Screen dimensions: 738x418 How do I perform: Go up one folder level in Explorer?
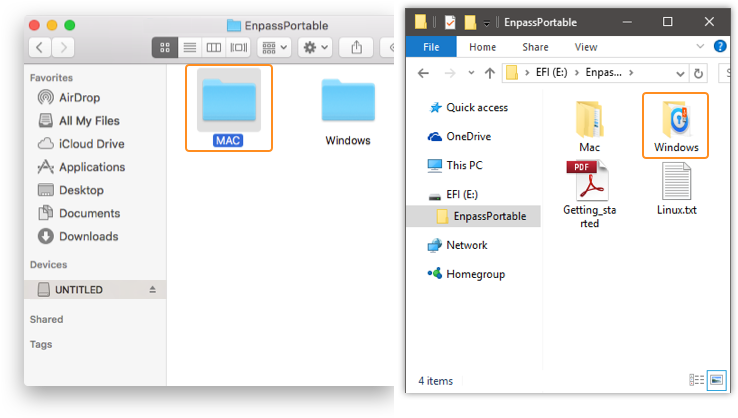point(490,73)
